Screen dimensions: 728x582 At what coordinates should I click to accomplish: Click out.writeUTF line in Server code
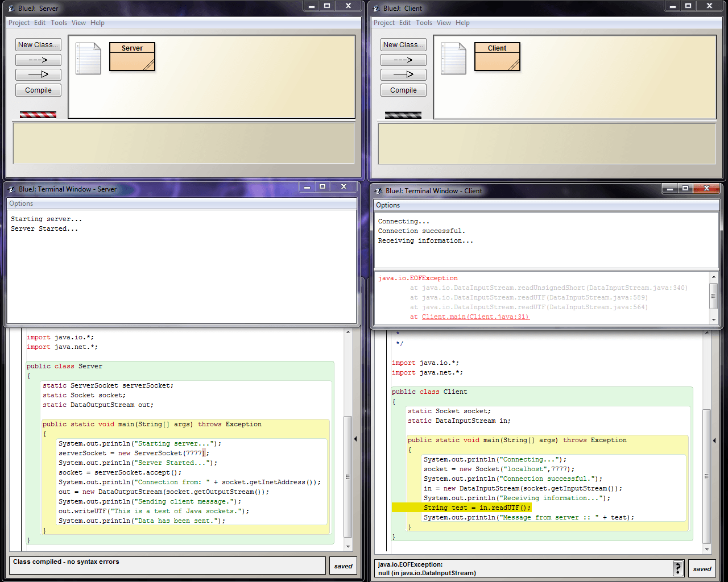coord(154,511)
